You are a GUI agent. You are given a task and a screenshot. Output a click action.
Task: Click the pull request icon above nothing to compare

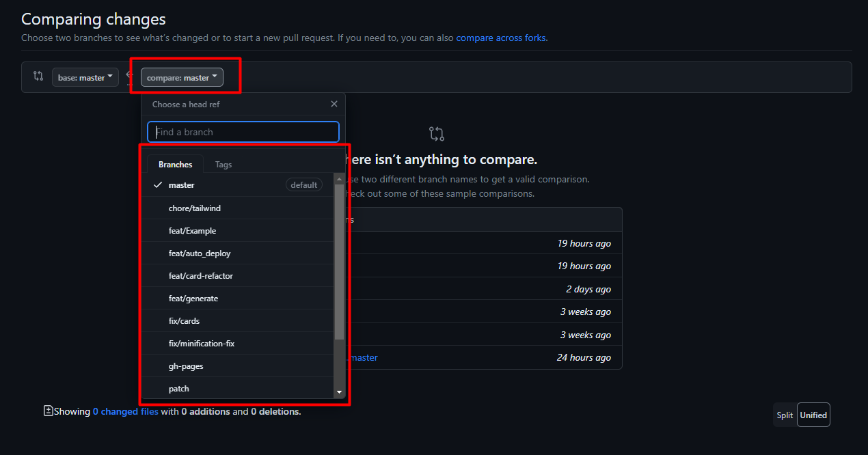[x=437, y=133]
